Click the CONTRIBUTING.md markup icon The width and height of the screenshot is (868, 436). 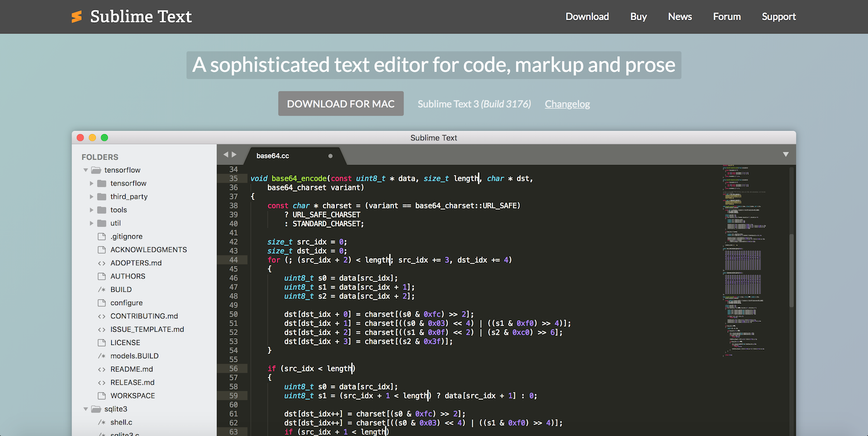pyautogui.click(x=101, y=317)
